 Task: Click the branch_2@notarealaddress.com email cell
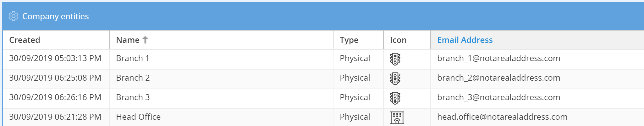coord(498,78)
